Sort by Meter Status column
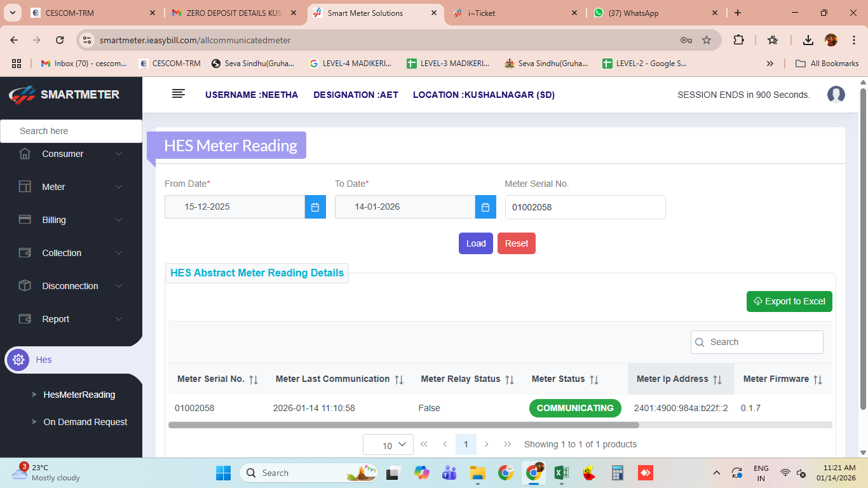868x488 pixels. 594,379
